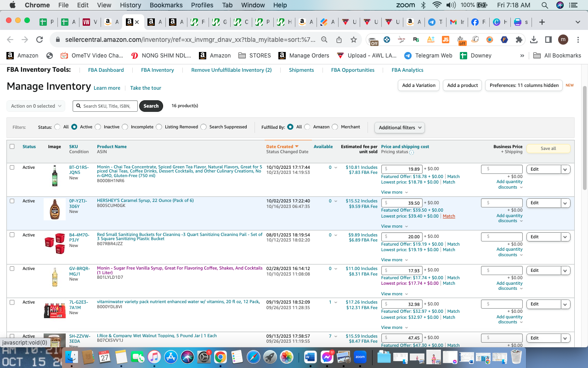Viewport: 588px width, 368px height.
Task: Select the Search Suppressed status filter
Action: click(x=203, y=127)
